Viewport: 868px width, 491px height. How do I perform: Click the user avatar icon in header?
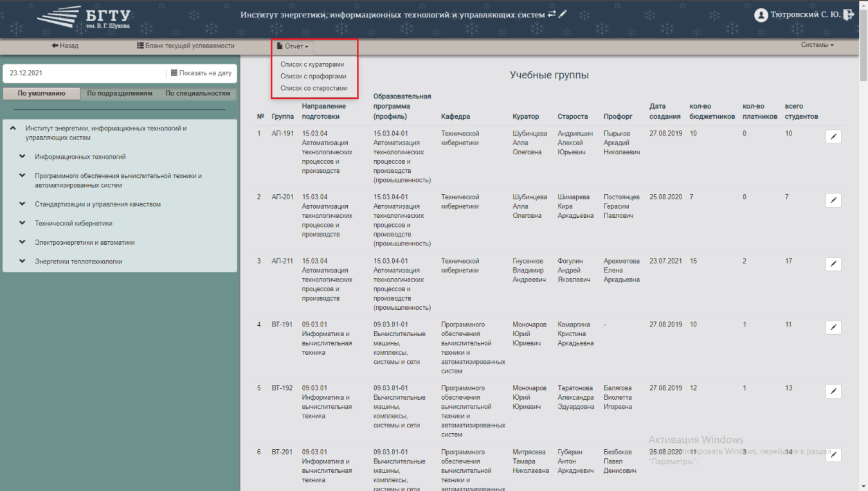coord(761,14)
